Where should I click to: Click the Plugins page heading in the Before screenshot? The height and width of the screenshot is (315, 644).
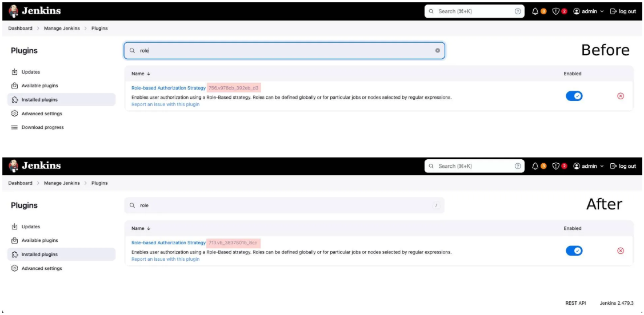[x=24, y=50]
